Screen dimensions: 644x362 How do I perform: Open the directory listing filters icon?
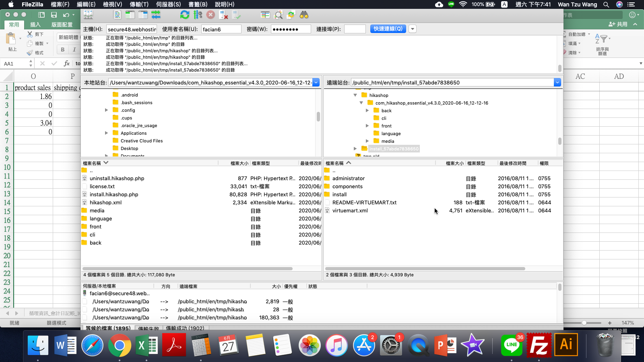(x=265, y=15)
